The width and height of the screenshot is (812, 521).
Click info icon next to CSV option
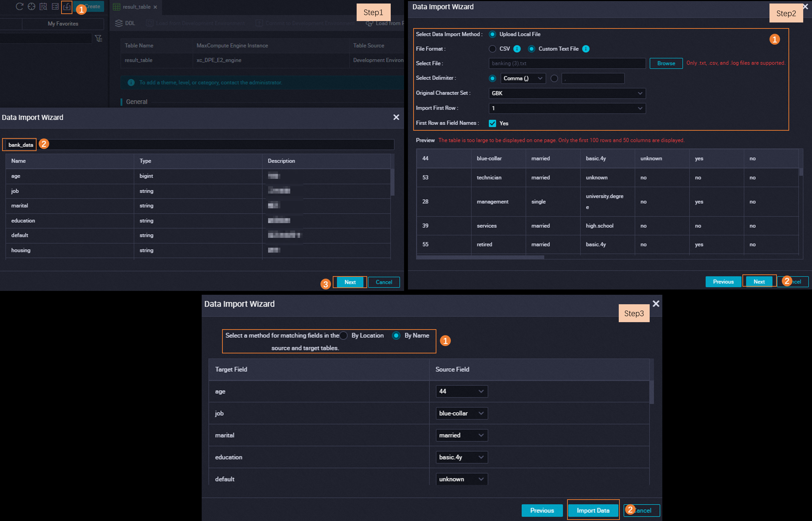[517, 49]
